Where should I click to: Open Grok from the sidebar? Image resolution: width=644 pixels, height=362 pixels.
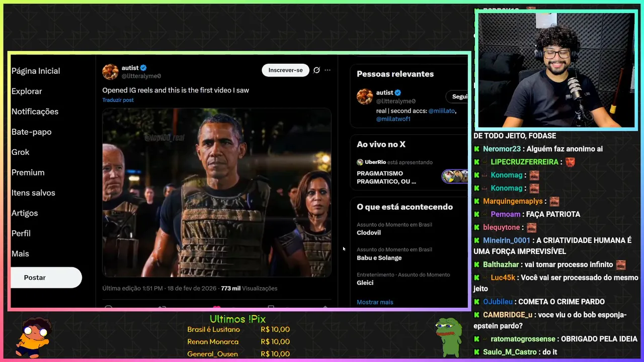coord(20,152)
